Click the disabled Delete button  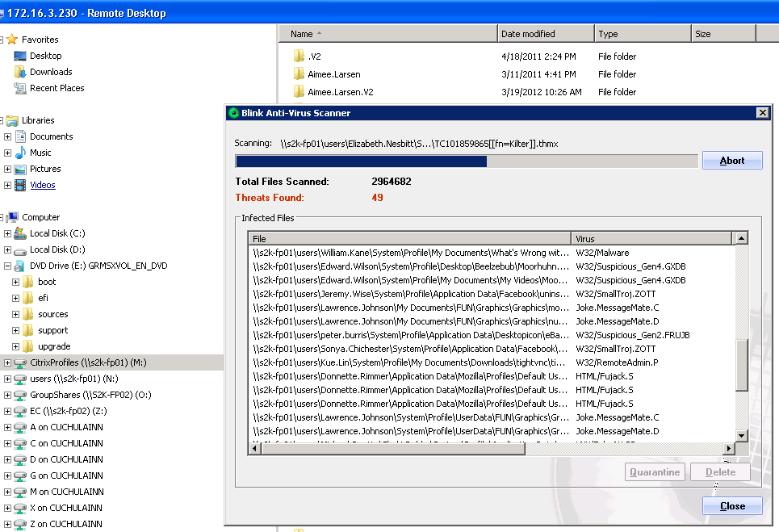click(x=720, y=472)
